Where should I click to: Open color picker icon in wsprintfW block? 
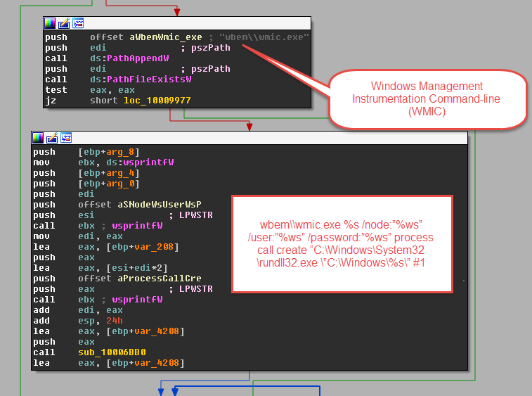tap(39, 137)
